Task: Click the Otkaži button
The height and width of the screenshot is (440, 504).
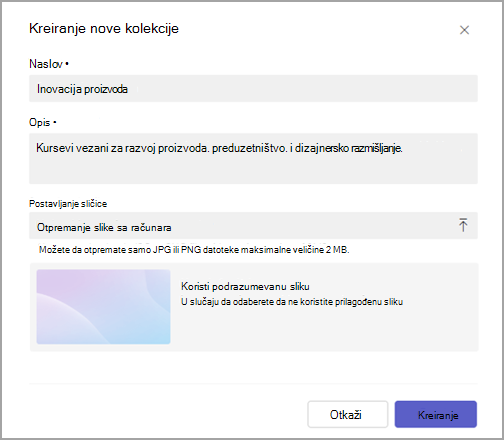Action: [x=348, y=414]
